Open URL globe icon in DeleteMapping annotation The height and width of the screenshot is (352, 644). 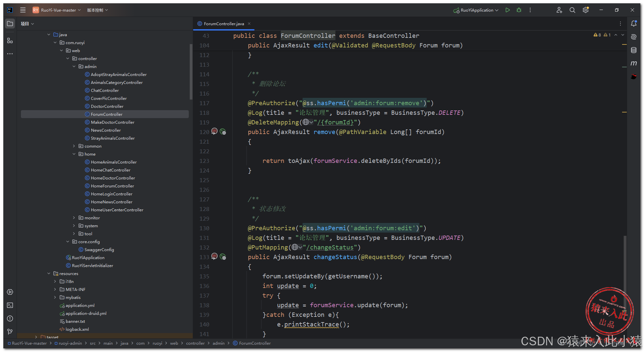[308, 122]
